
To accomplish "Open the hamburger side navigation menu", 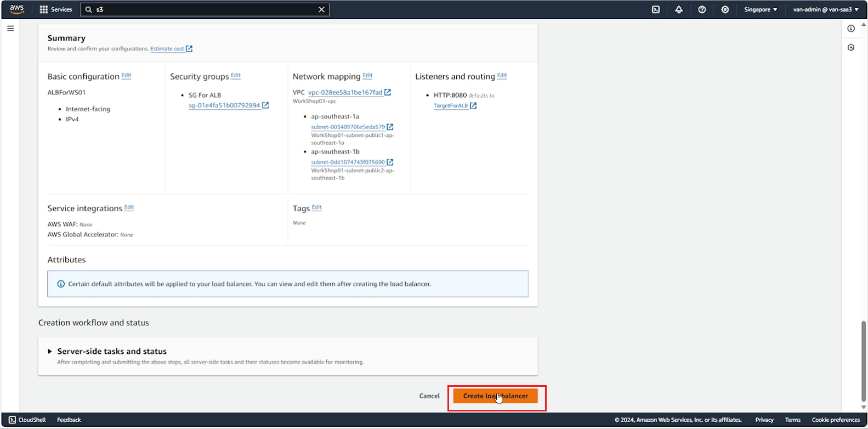I will pyautogui.click(x=10, y=29).
